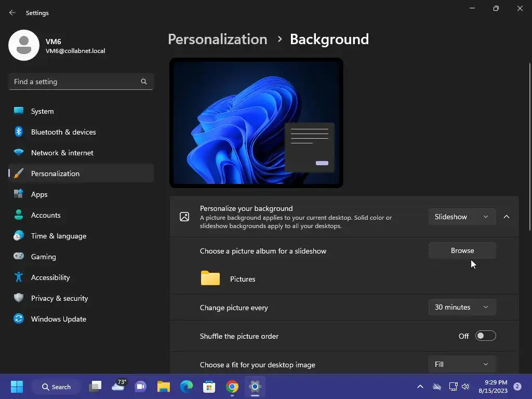532x399 pixels.
Task: Show hidden icons in system tray
Action: point(420,387)
